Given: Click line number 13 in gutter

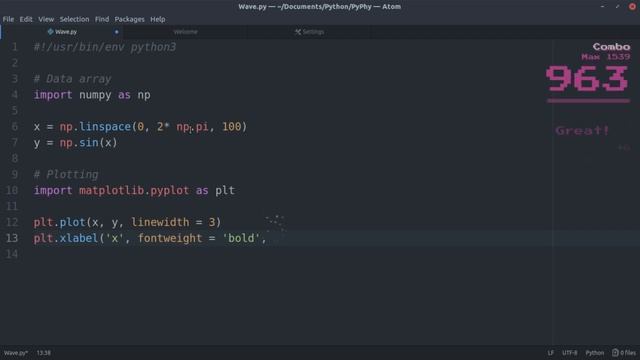Looking at the screenshot, I should [x=12, y=238].
